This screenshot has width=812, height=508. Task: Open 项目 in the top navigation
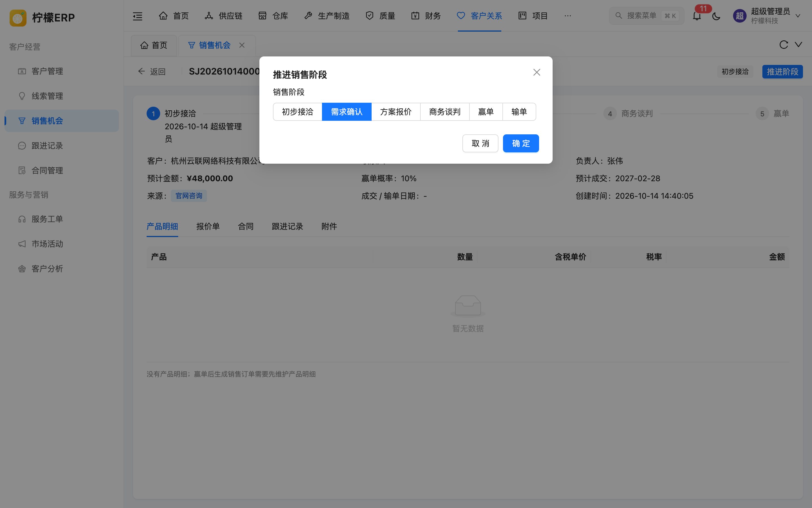(x=533, y=16)
